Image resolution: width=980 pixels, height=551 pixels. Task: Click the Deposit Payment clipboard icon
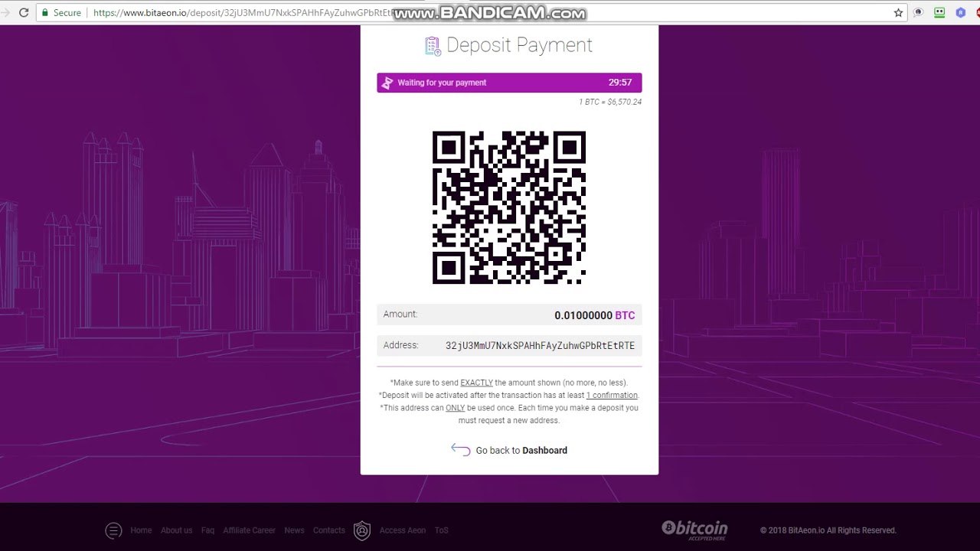pyautogui.click(x=433, y=46)
